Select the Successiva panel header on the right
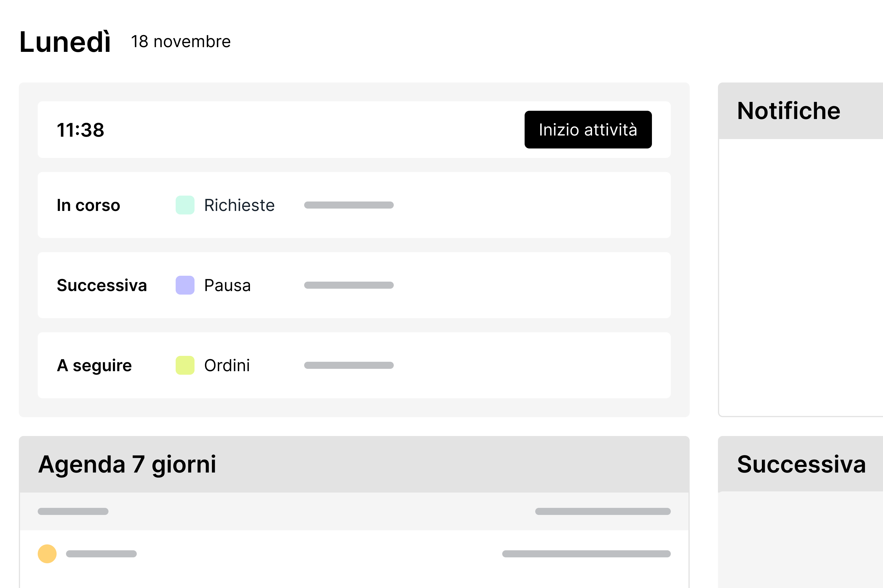 tap(801, 464)
